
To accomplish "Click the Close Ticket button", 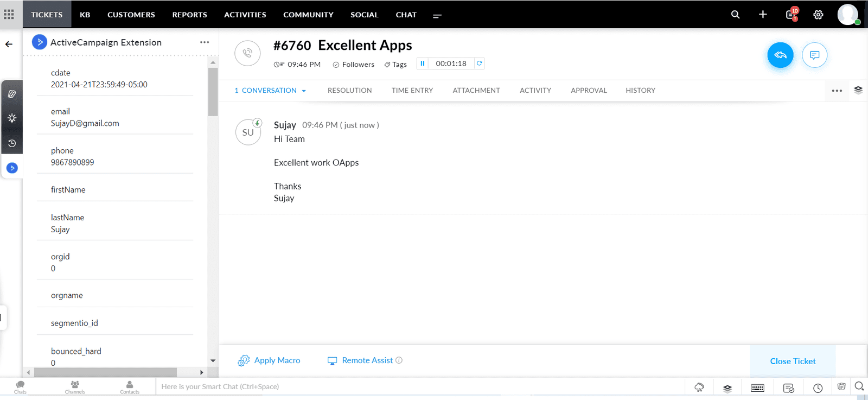I will coord(793,361).
